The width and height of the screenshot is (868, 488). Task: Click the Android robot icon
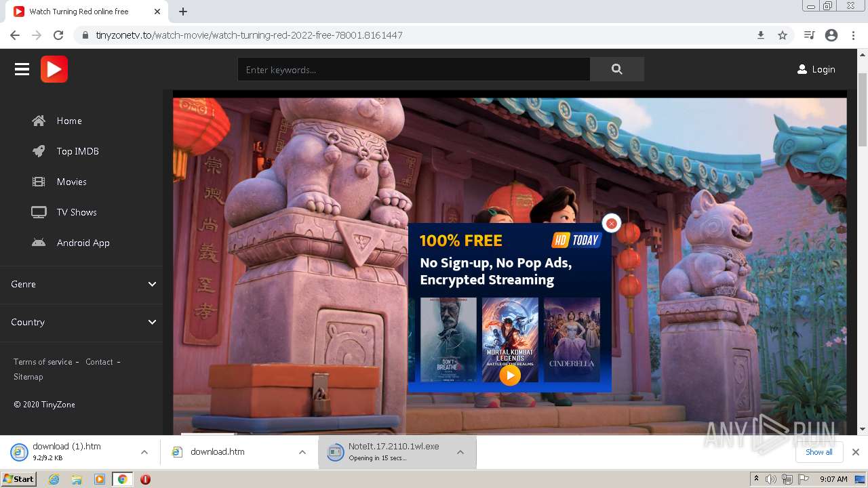(x=39, y=243)
